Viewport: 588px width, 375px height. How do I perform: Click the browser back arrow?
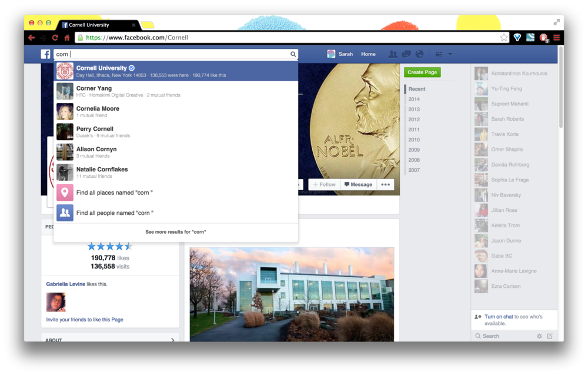[x=32, y=38]
